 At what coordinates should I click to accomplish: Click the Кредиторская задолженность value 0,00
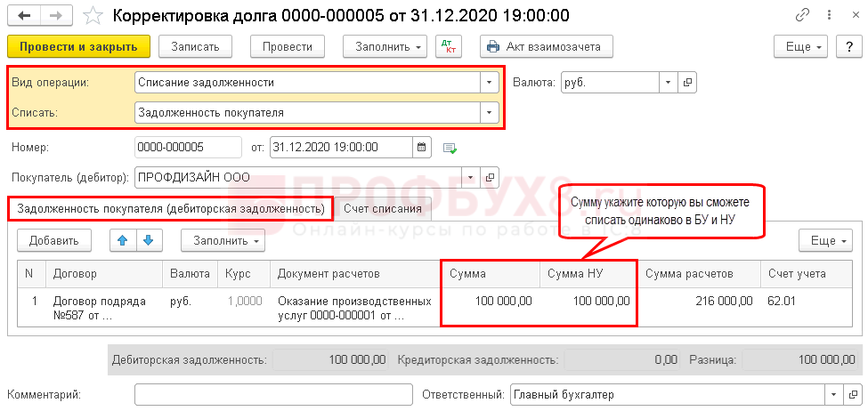[x=622, y=359]
